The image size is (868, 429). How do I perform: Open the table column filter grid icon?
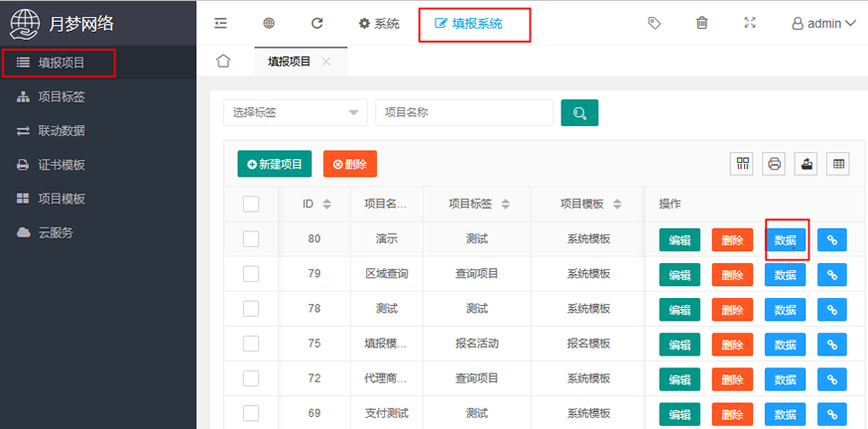pos(742,164)
